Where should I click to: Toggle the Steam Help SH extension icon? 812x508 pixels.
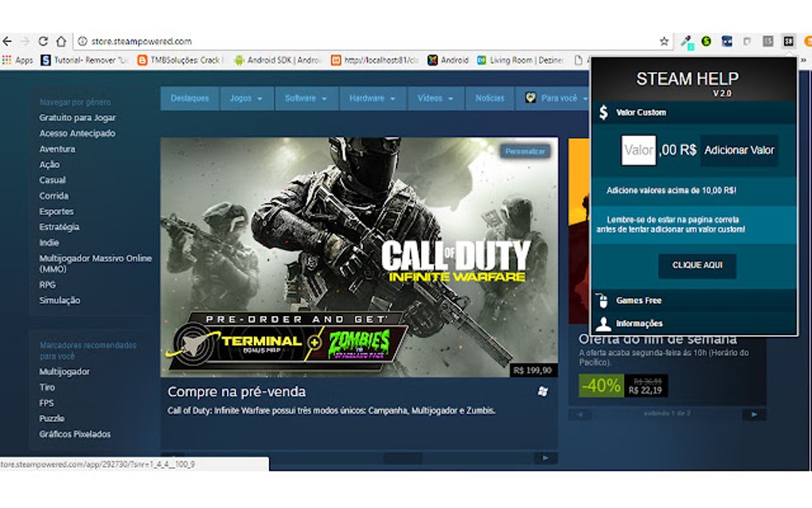(x=788, y=41)
